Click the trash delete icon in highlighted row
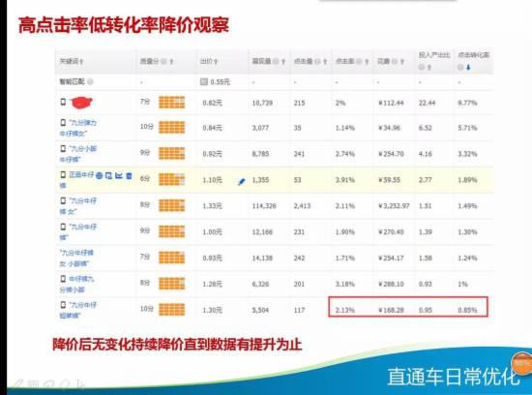 click(x=129, y=175)
